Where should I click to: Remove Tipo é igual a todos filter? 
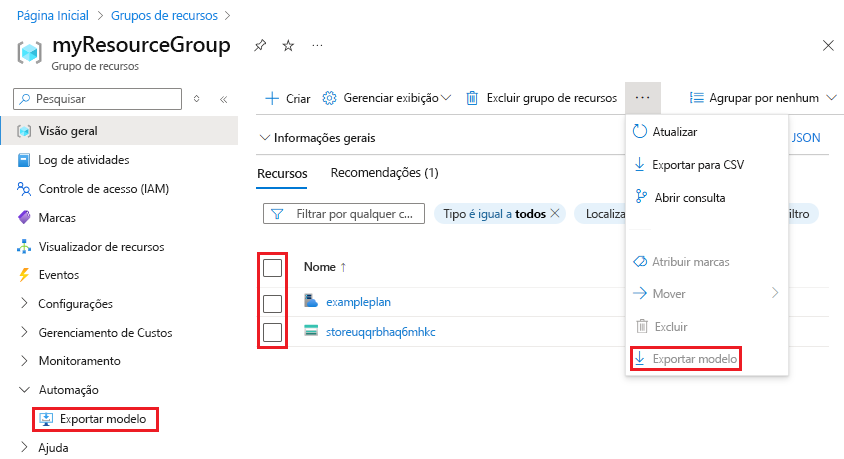click(555, 214)
